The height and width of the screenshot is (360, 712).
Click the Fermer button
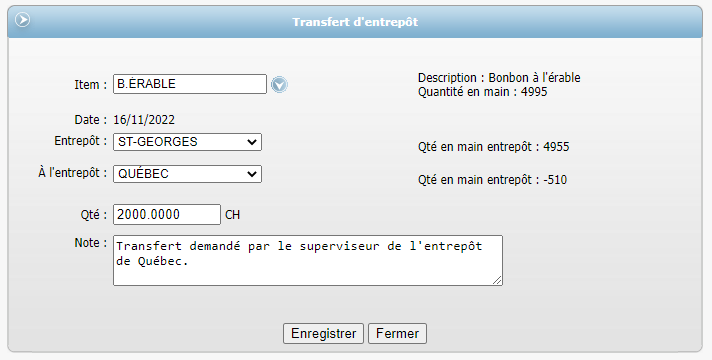(x=397, y=334)
